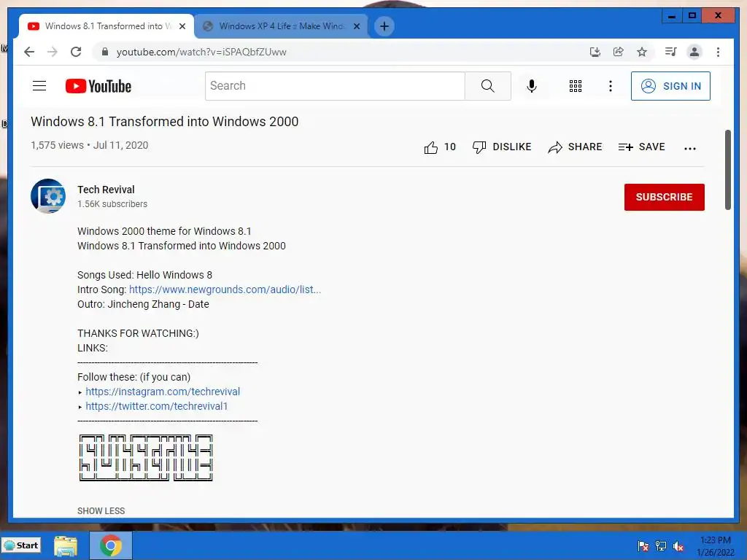Click the browser forward arrow

[53, 52]
